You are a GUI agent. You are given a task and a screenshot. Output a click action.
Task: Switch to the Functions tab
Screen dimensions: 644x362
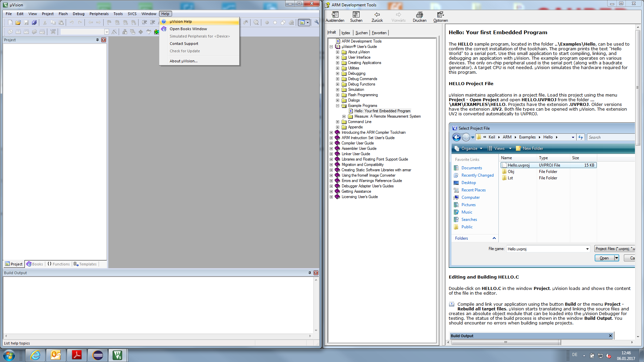(x=59, y=264)
